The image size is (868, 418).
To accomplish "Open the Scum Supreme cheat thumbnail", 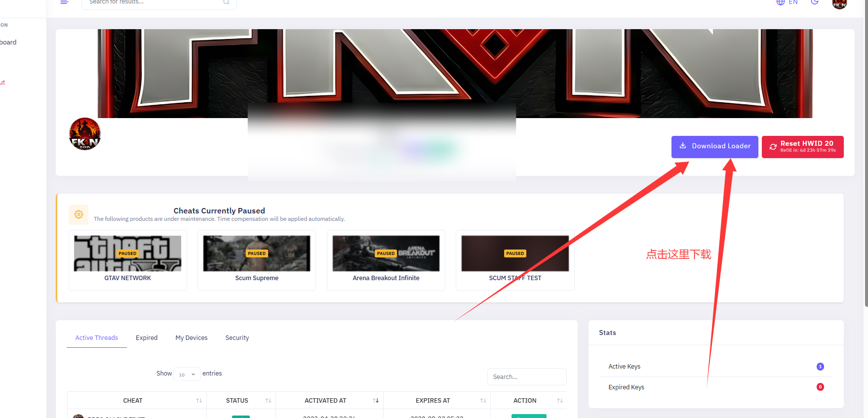I will tap(257, 253).
